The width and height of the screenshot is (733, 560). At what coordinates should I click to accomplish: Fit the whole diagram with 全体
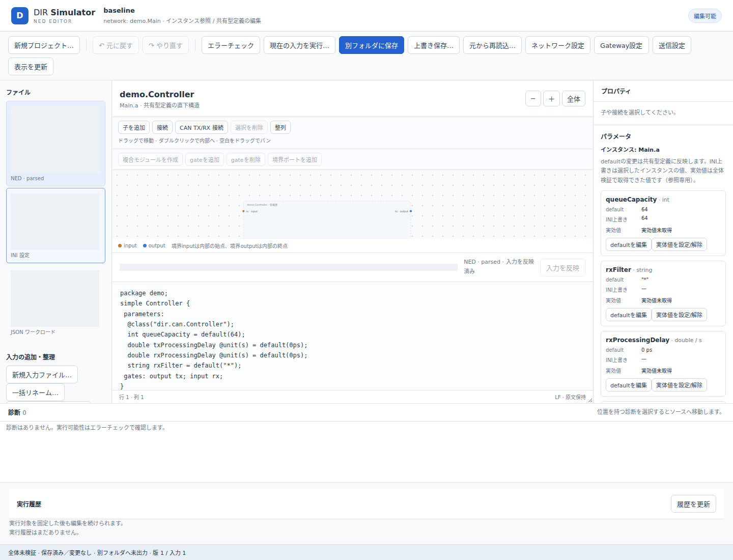pyautogui.click(x=574, y=99)
